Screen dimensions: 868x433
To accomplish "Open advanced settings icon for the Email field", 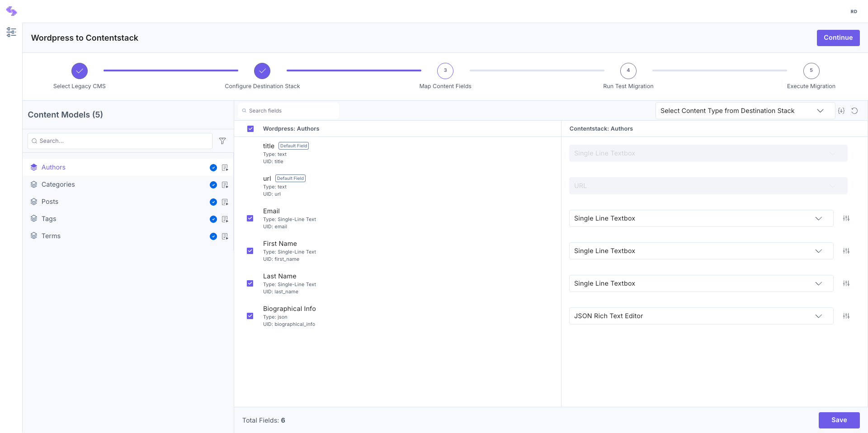I will [x=846, y=218].
